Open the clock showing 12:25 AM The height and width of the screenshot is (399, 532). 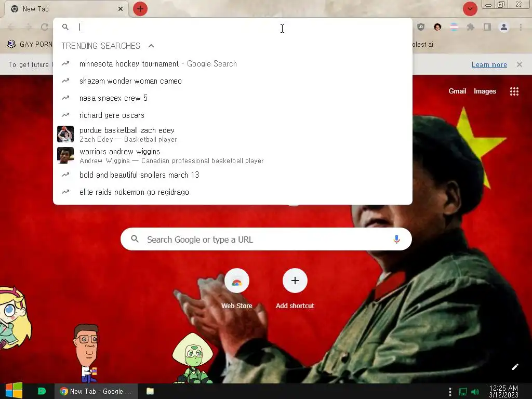pos(503,391)
